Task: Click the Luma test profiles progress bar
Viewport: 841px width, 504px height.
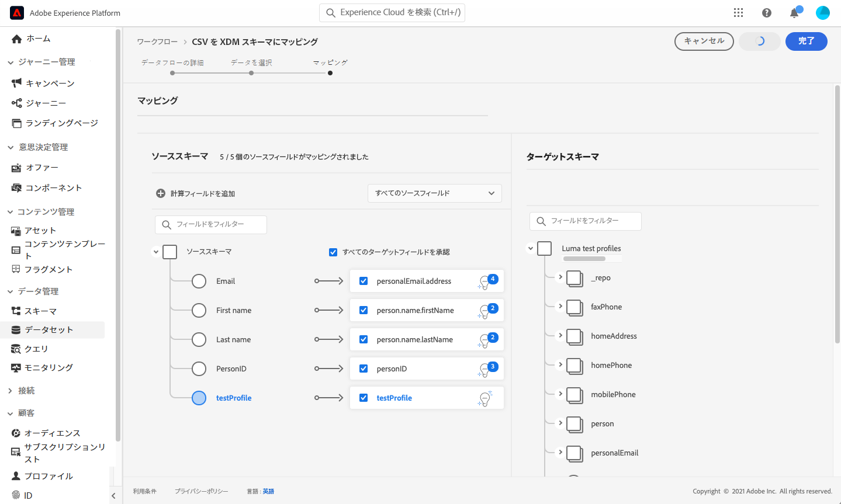Action: [x=584, y=259]
